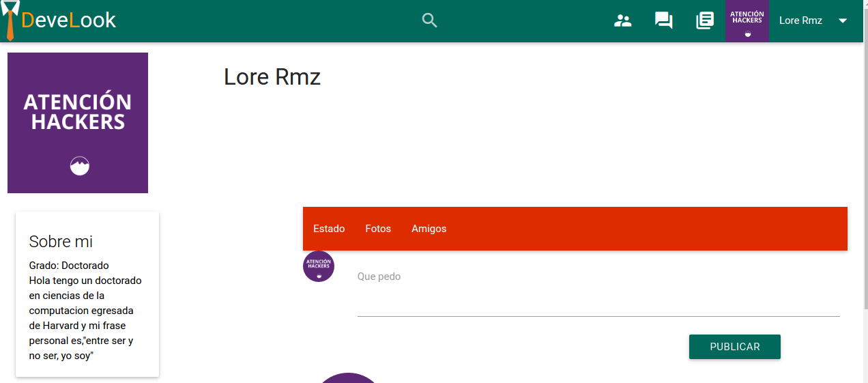Click the small round avatar beside post box
This screenshot has width=868, height=383.
pos(319,266)
